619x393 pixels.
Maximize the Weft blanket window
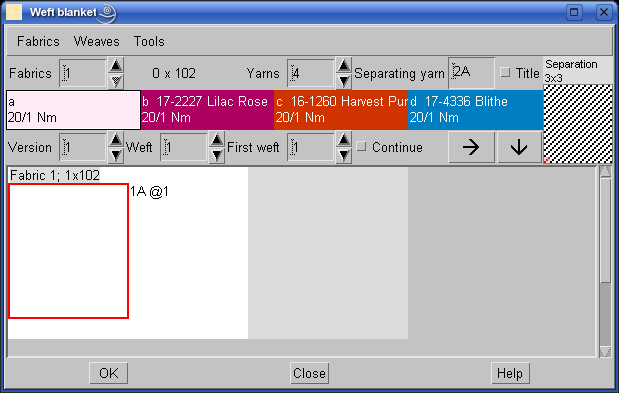(x=574, y=12)
